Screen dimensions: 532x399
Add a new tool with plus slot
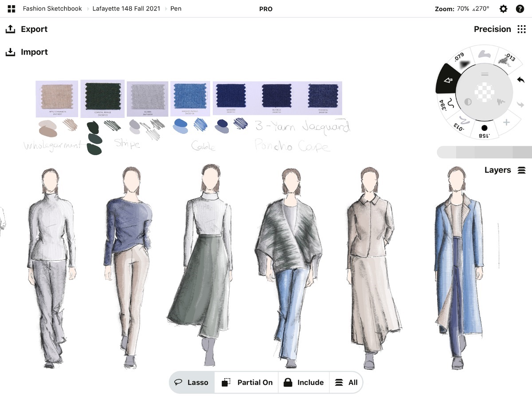(x=506, y=122)
